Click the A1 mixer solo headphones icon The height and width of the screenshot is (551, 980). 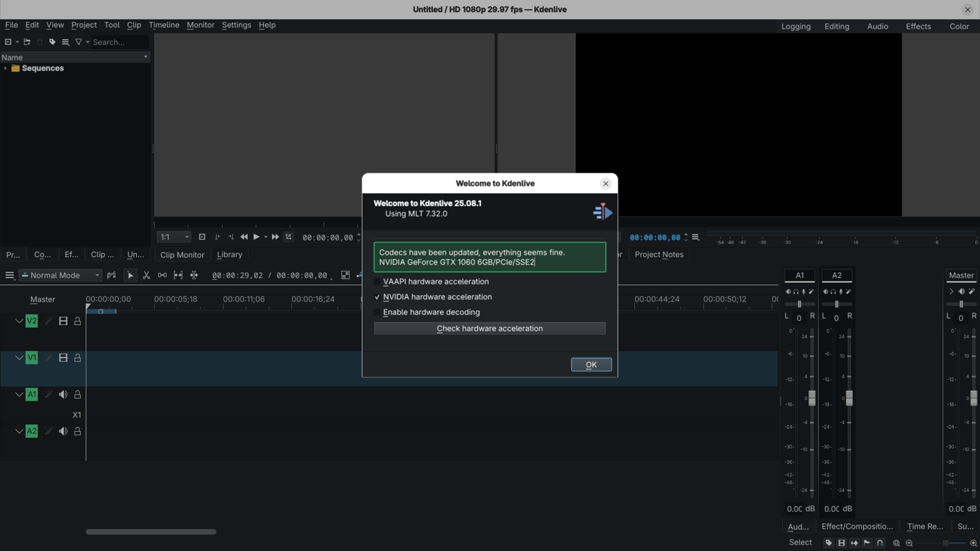tap(796, 292)
